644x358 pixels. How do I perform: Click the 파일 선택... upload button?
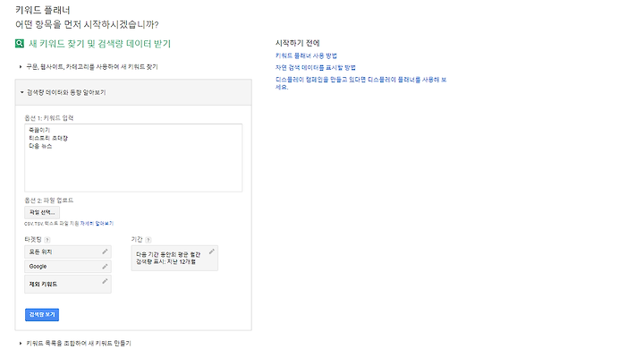(42, 212)
